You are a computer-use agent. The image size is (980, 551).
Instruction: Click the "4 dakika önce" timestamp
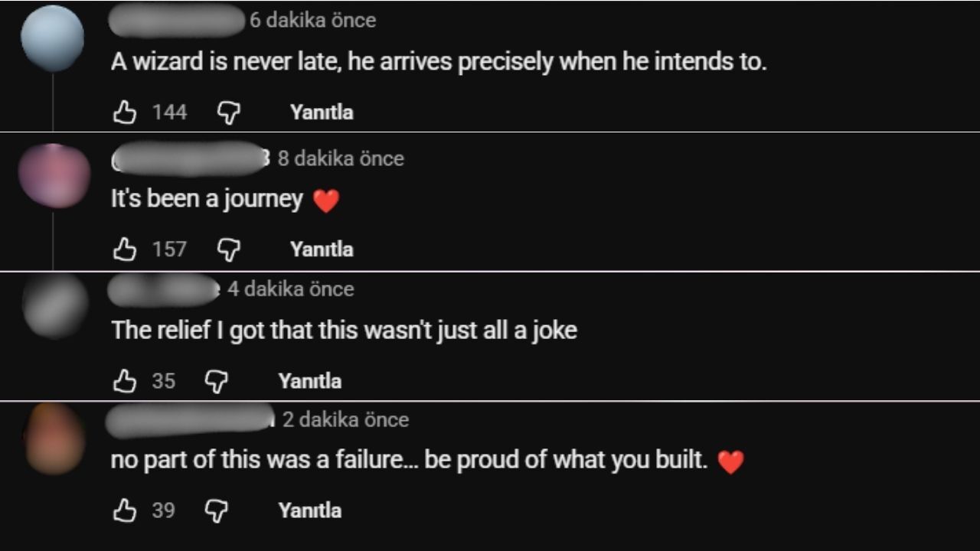pyautogui.click(x=290, y=289)
